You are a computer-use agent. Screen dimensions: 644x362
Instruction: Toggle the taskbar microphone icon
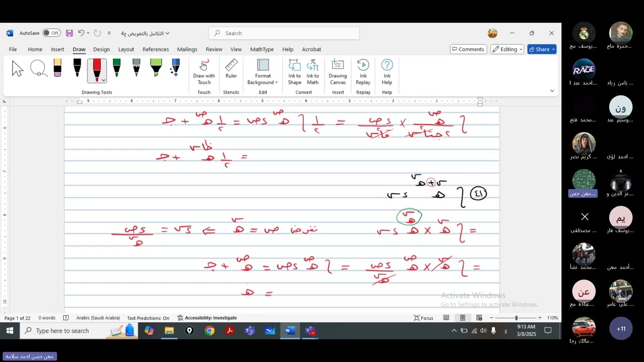click(x=493, y=330)
